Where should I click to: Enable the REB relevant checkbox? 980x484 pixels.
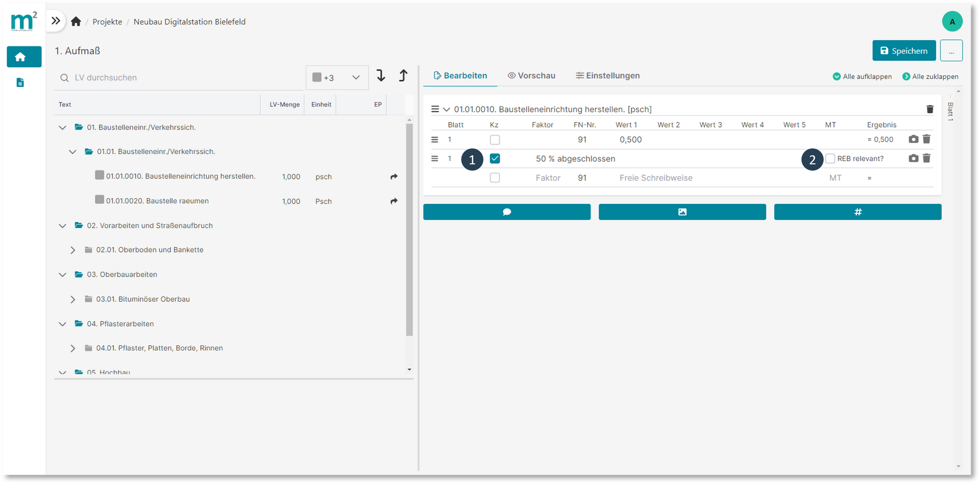pos(830,159)
